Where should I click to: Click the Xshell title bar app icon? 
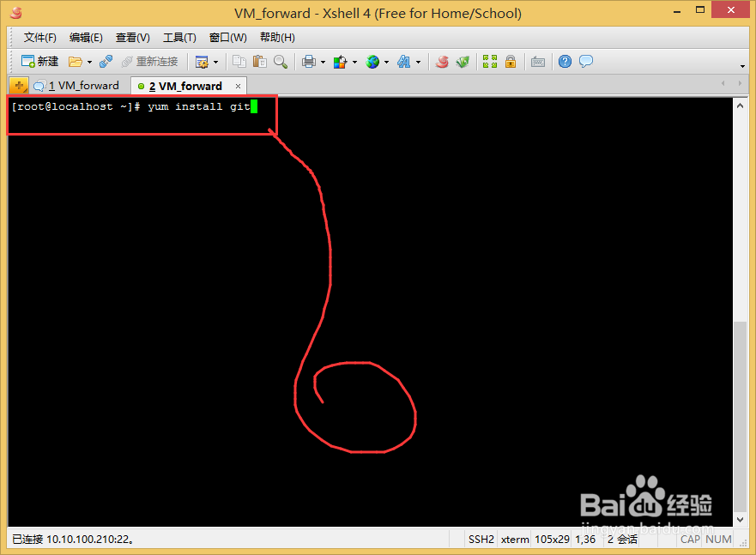click(x=16, y=13)
